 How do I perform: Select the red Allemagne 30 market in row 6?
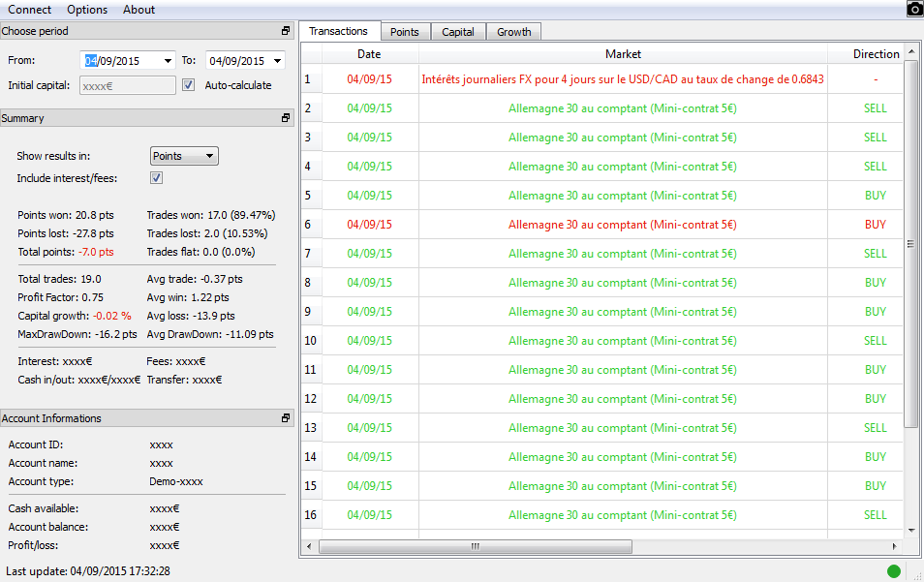coord(623,225)
